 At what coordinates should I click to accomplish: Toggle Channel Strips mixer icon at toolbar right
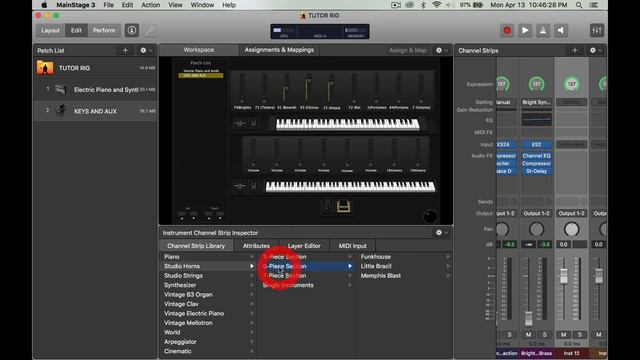pyautogui.click(x=597, y=31)
